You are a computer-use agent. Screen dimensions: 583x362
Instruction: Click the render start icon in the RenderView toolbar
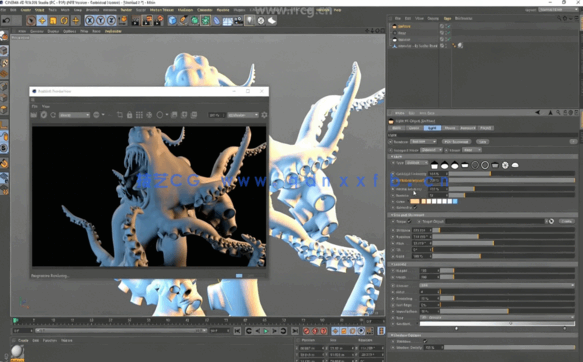click(x=34, y=115)
